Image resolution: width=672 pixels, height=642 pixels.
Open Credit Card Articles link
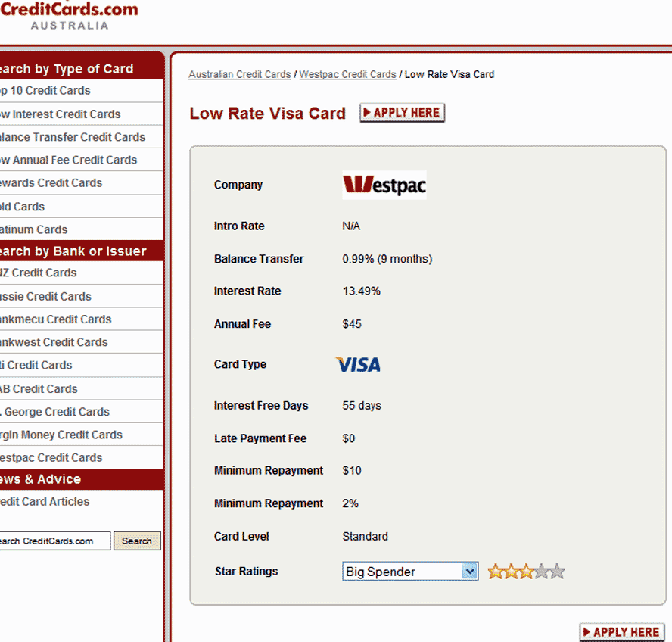click(82, 502)
